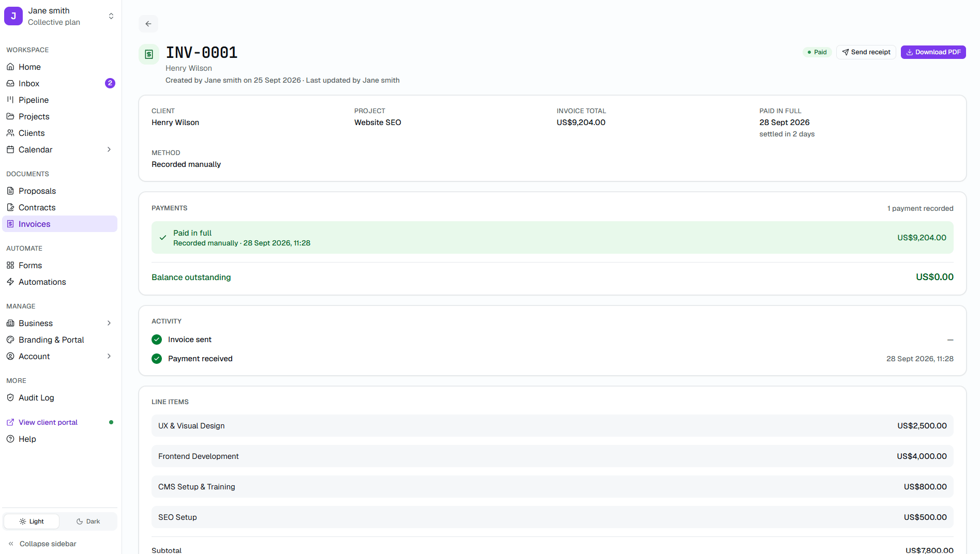Click the purple J workspace avatar

[13, 16]
